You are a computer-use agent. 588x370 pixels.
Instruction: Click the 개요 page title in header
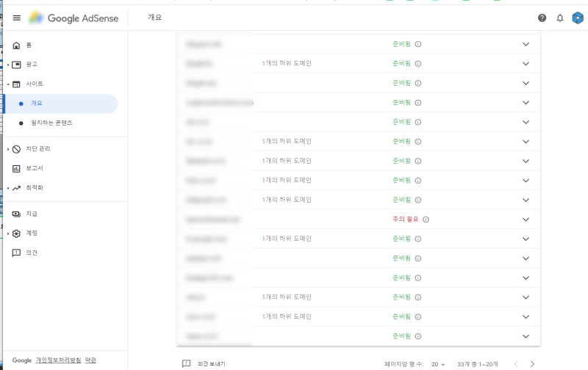154,18
